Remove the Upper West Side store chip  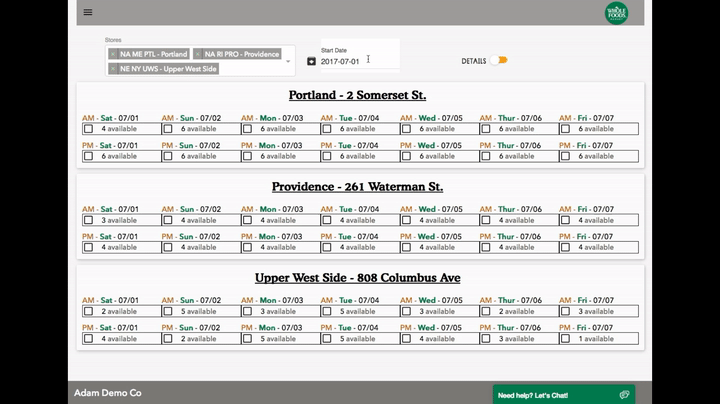[114, 69]
